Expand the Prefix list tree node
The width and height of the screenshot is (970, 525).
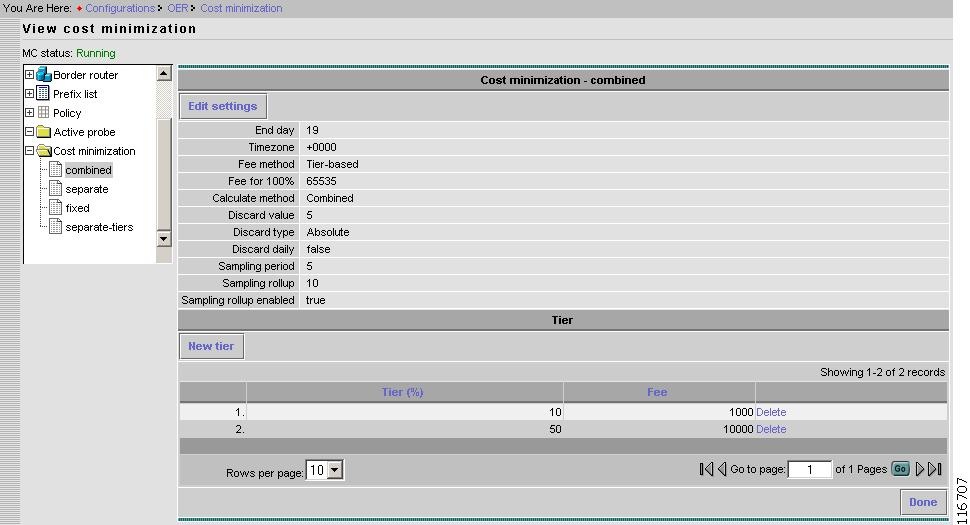point(29,94)
